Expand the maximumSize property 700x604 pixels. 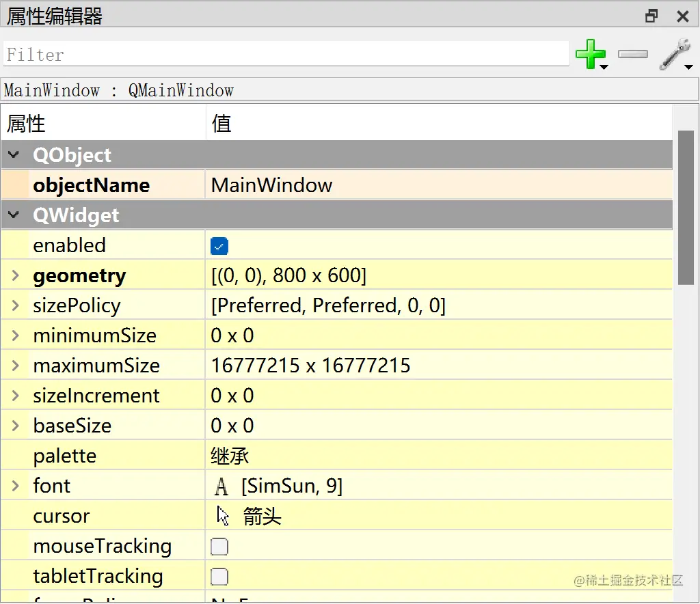16,366
